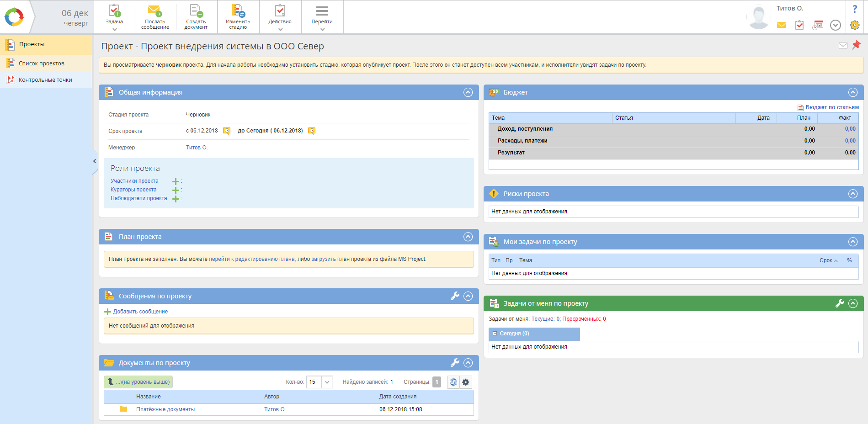Click the Добавить сообщение link
Screen dimensions: 868x424
tap(140, 312)
